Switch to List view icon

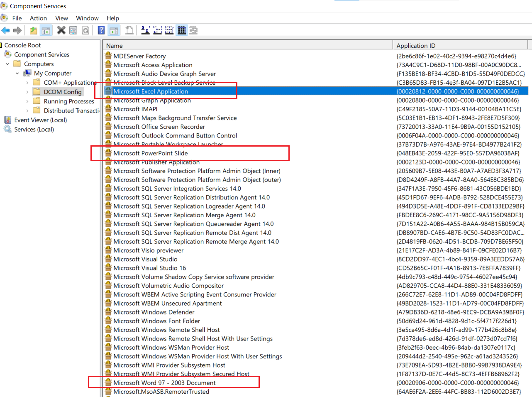[x=169, y=30]
